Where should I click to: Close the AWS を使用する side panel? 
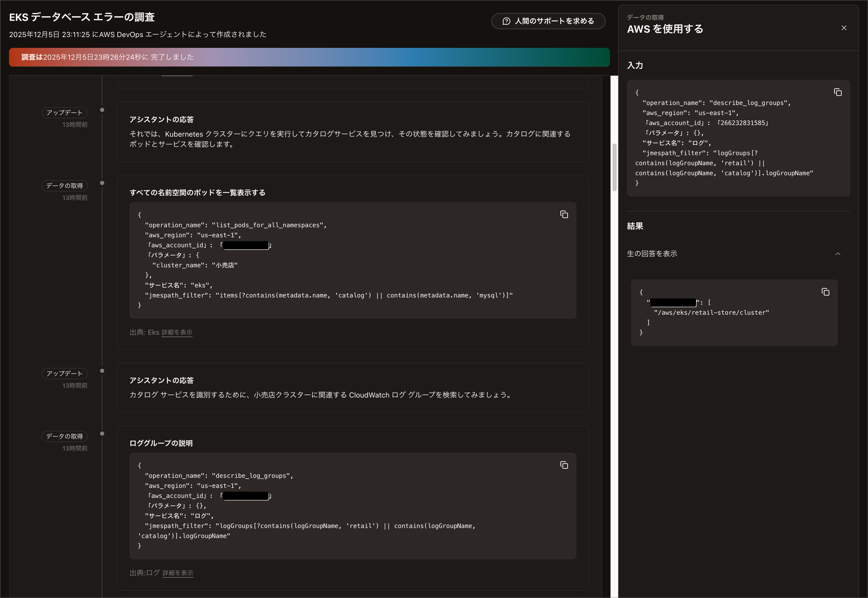pos(844,28)
